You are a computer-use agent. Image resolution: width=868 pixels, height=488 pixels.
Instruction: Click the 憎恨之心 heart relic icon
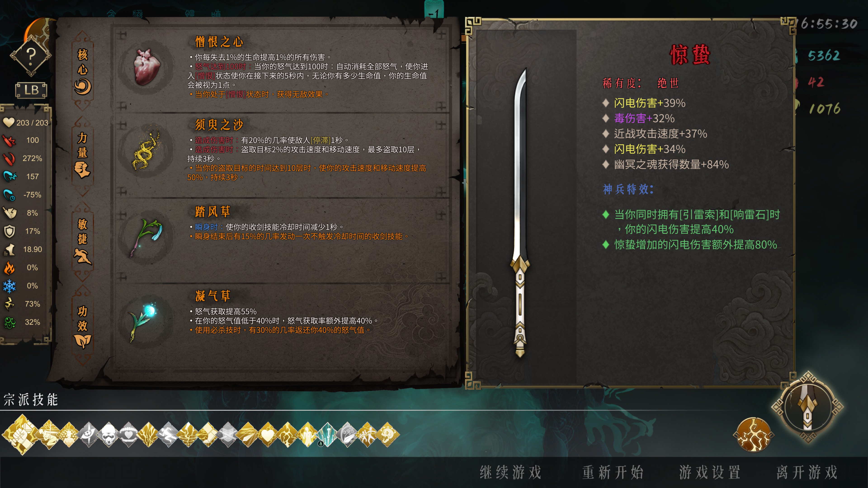(x=147, y=67)
